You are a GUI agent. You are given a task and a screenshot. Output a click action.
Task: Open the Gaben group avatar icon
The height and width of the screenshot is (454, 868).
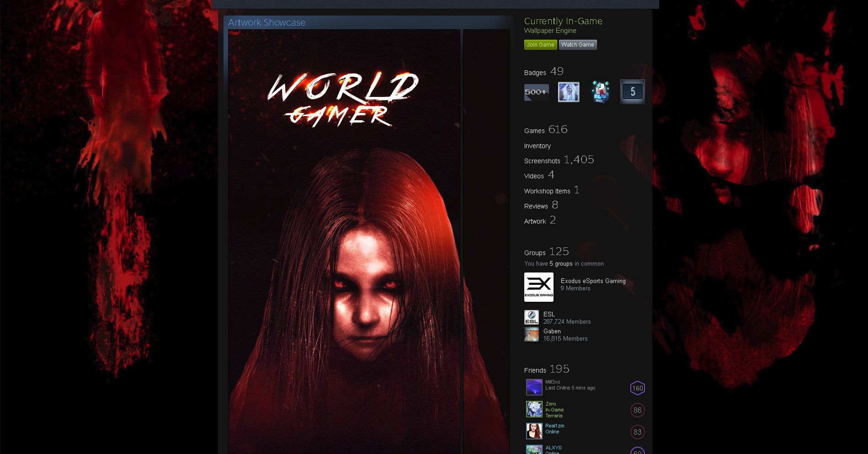coord(532,334)
